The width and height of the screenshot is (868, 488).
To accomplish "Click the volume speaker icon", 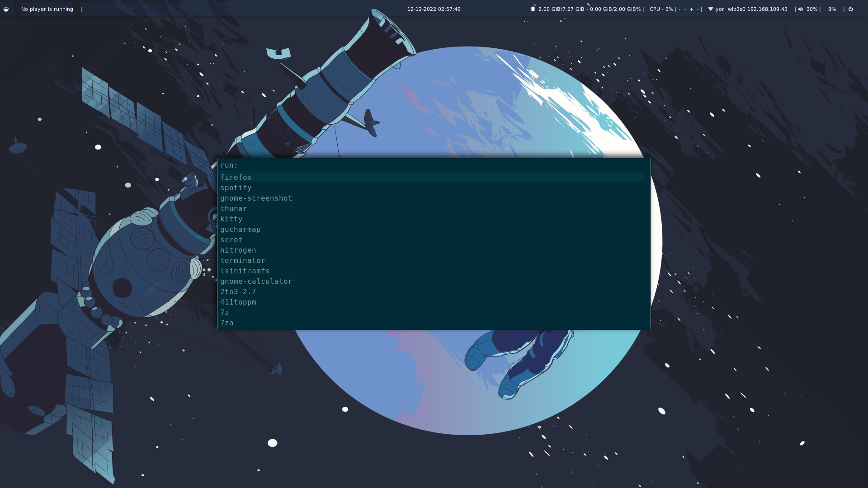I will [801, 9].
